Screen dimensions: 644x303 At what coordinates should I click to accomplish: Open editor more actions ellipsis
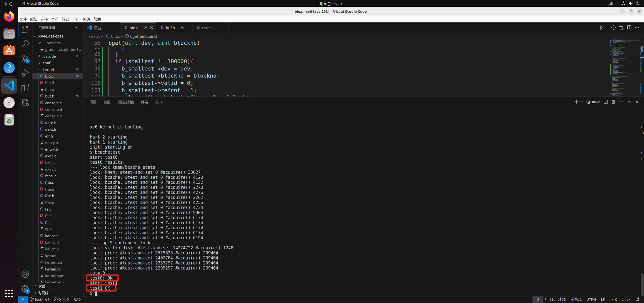637,28
